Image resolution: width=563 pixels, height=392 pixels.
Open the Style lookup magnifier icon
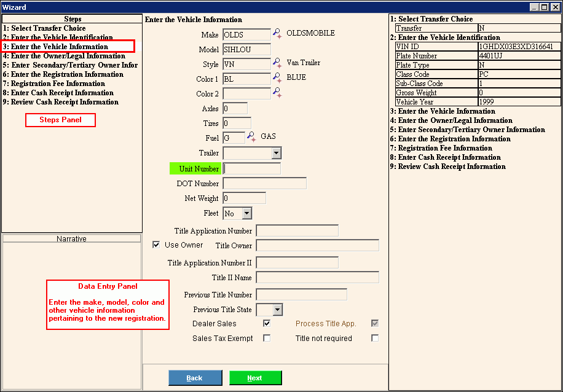[x=277, y=63]
